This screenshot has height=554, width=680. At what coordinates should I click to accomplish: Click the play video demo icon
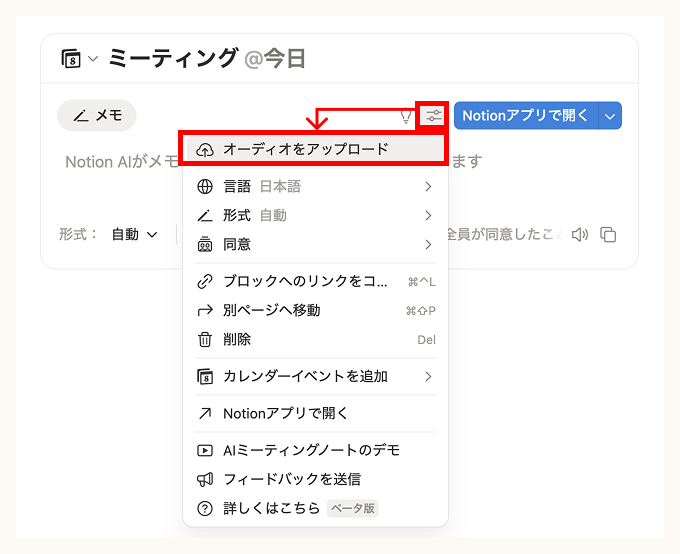tap(205, 451)
